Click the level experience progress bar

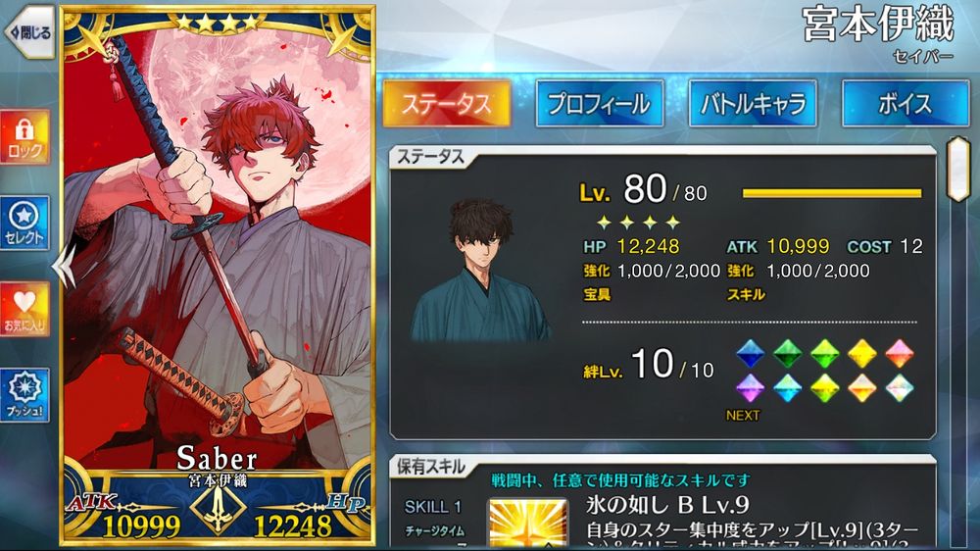pos(832,193)
